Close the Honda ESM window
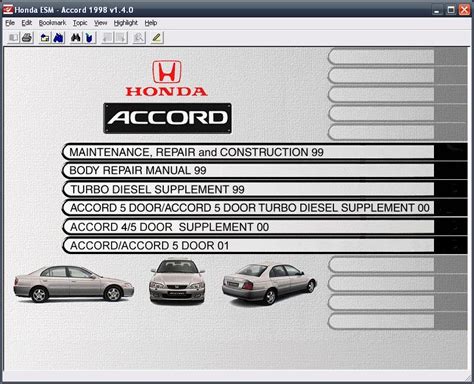 [464, 10]
